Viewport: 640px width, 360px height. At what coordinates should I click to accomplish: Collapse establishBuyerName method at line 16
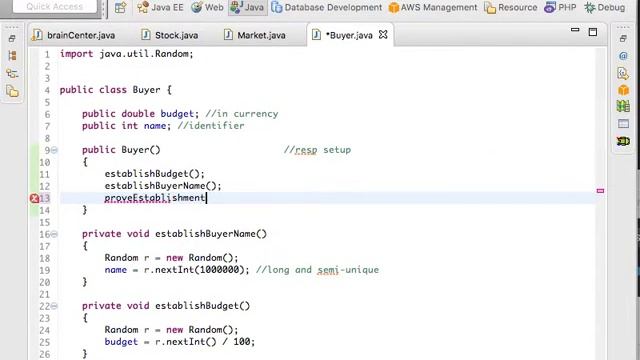click(54, 234)
